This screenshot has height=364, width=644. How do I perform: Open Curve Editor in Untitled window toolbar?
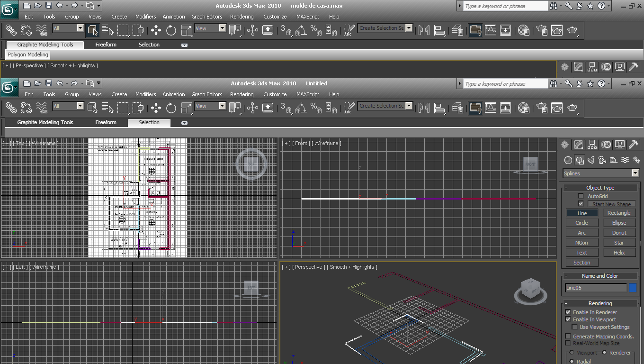click(491, 108)
